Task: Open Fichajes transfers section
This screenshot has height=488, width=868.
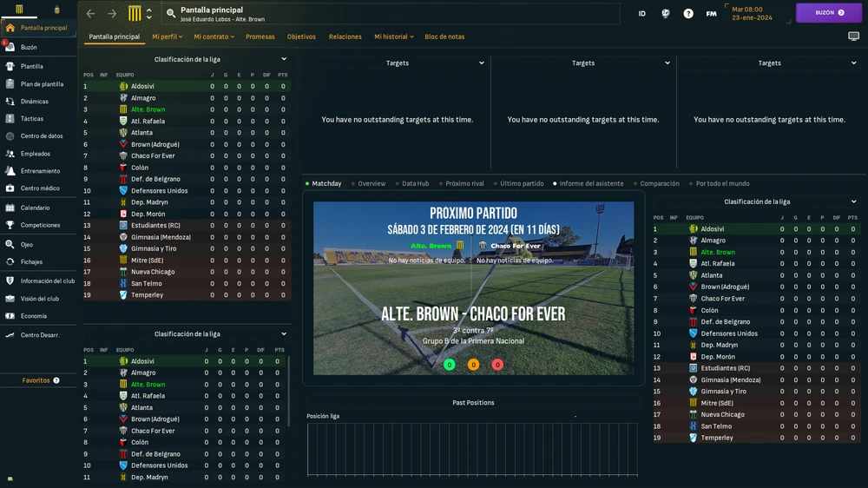Action: tap(31, 261)
